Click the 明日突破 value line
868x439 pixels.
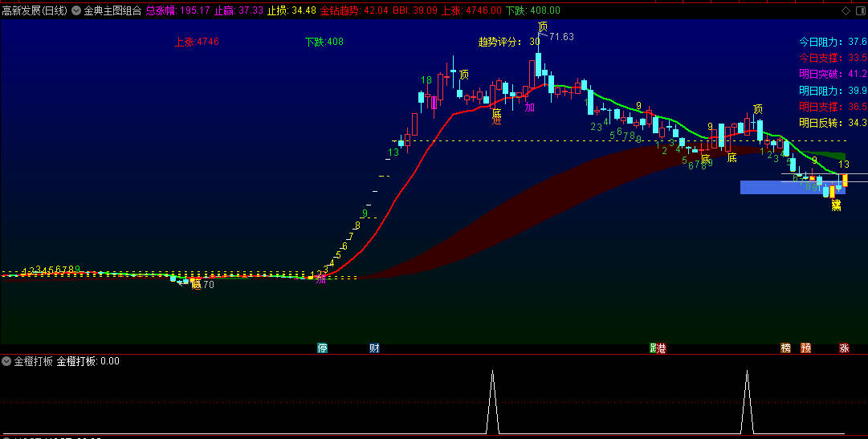tap(833, 74)
